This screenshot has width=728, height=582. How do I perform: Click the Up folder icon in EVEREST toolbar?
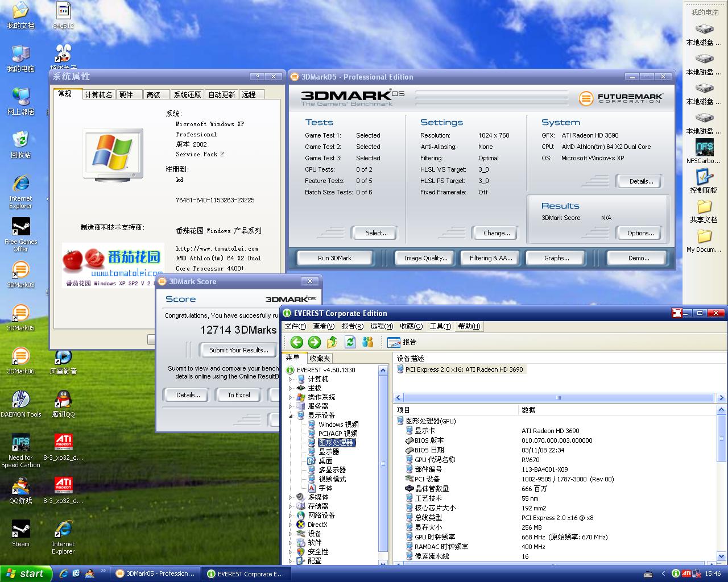click(x=333, y=342)
